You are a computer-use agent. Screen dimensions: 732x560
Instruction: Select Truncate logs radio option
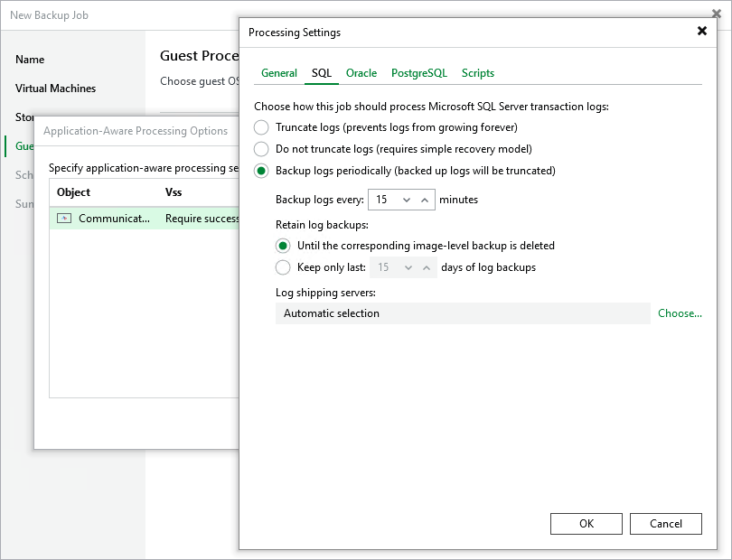pyautogui.click(x=261, y=127)
